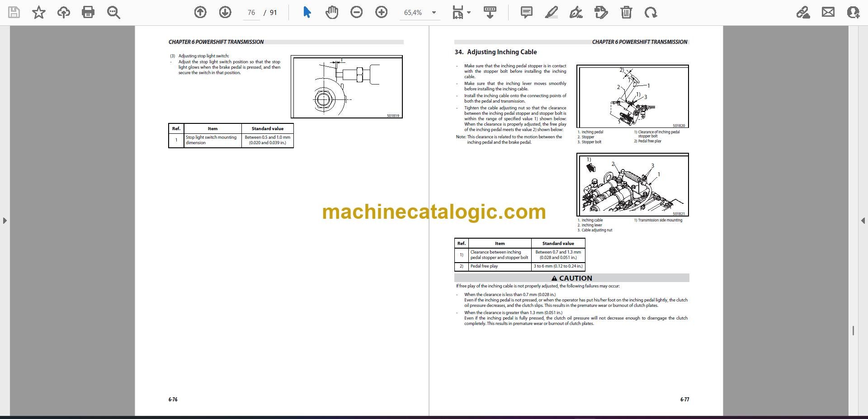Click the cell 'Between 0.5 and 1.0 mm'
868x419 pixels.
click(268, 140)
